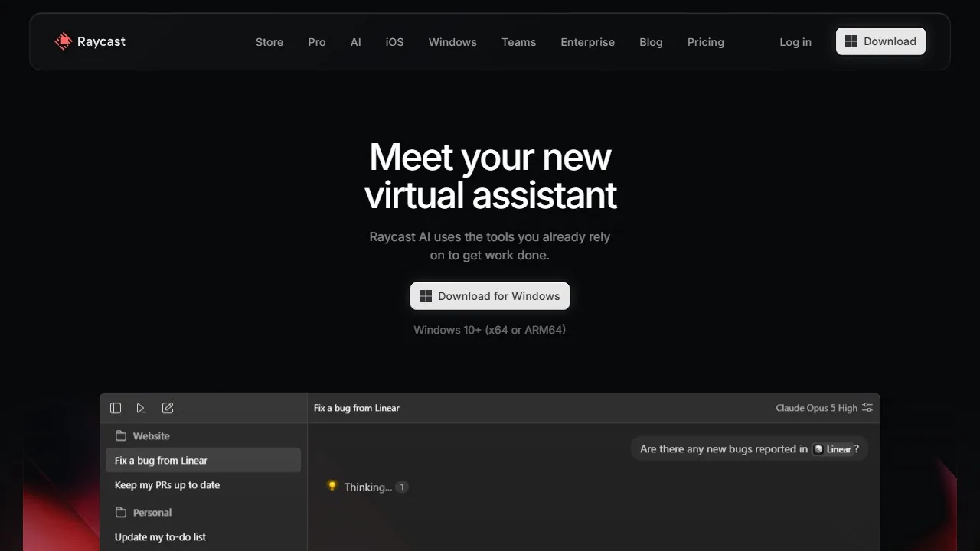
Task: Click the Meet your new virtual assistant heading
Action: coord(490,176)
